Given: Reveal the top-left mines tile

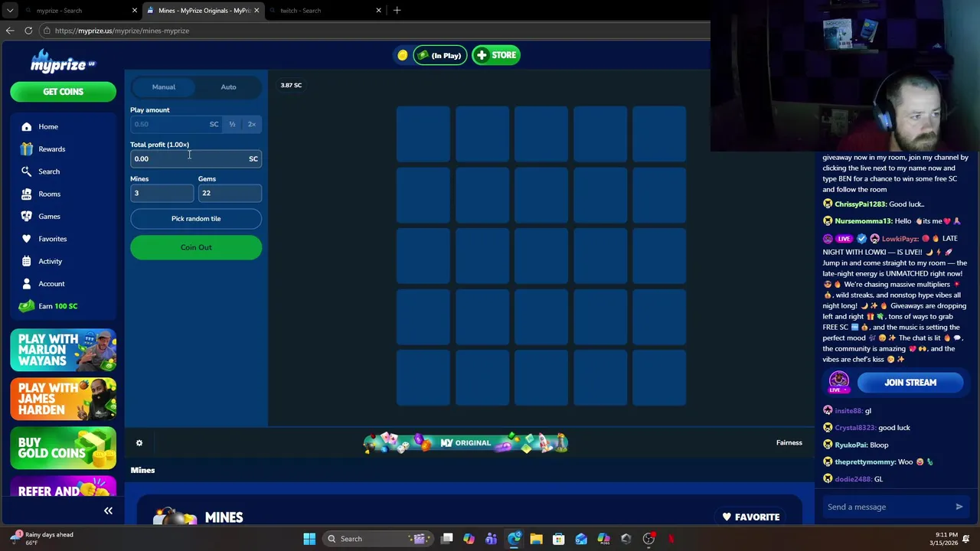Looking at the screenshot, I should pyautogui.click(x=423, y=134).
